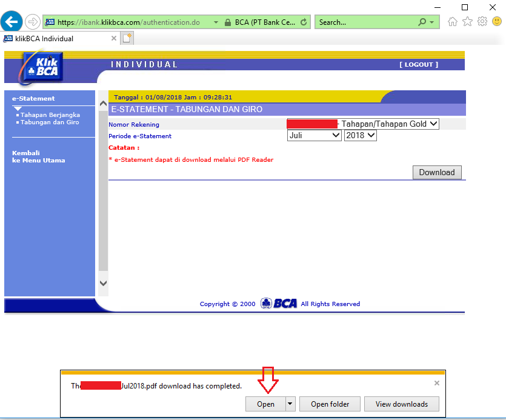Open the search provider dropdown arrow
The image size is (506, 420).
pos(432,22)
